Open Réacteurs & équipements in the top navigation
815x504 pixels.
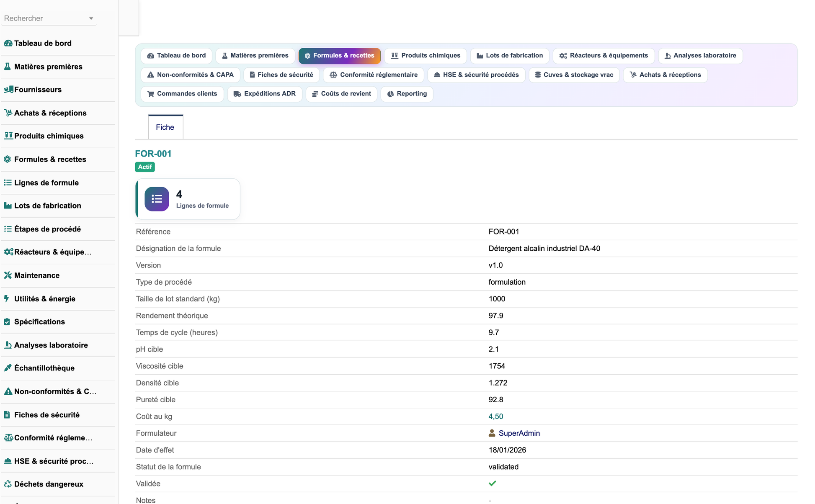(604, 56)
